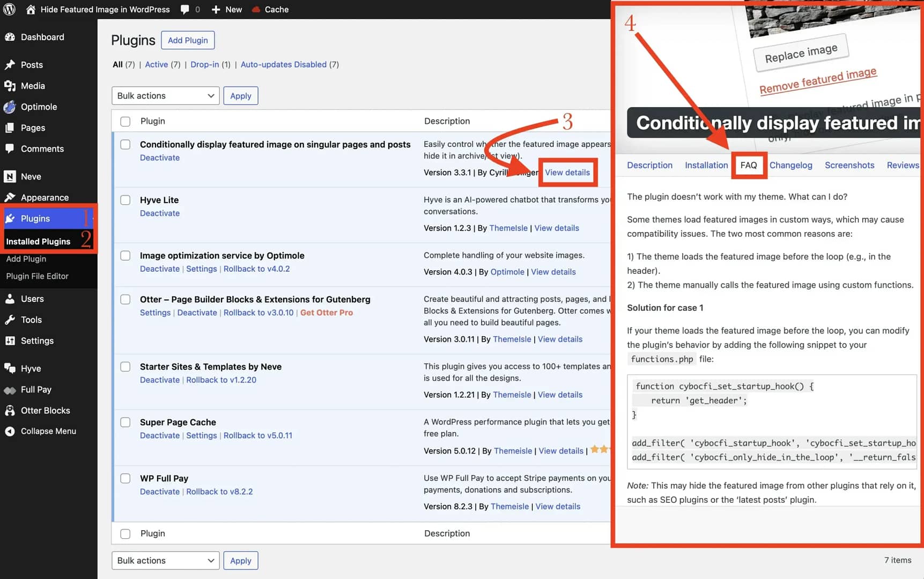924x579 pixels.
Task: Click Rollback to v8.2.2 for WP Full Pay
Action: tap(219, 492)
